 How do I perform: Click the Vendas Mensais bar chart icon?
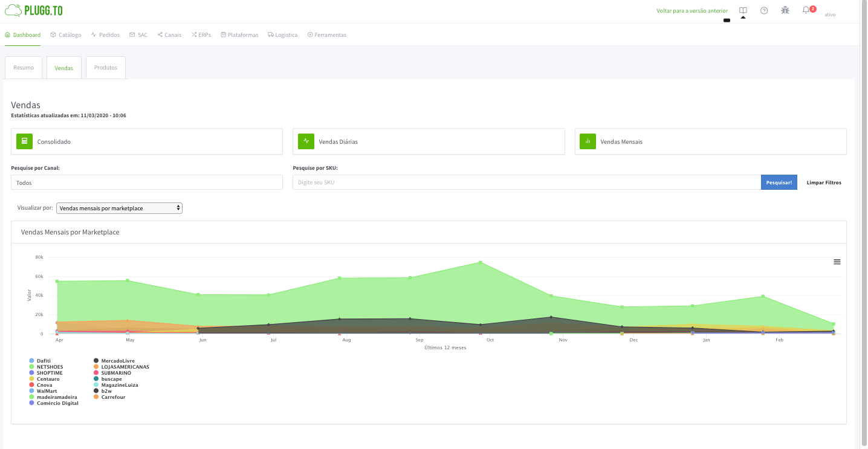(588, 141)
